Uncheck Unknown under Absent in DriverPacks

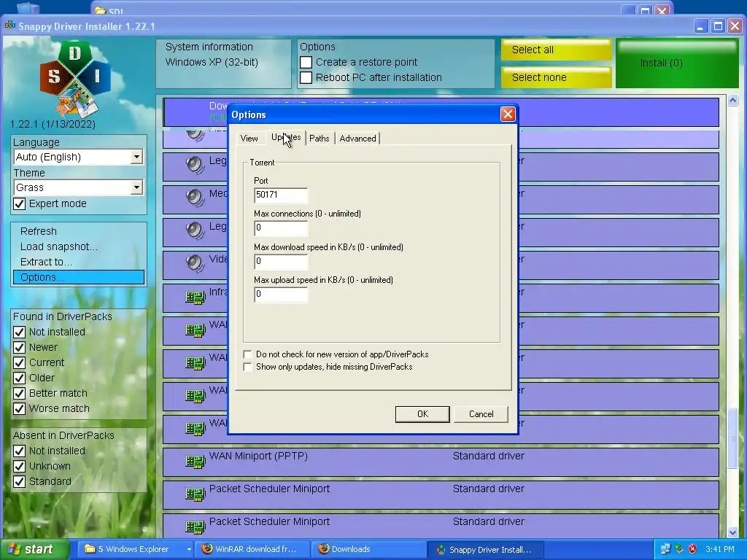click(x=19, y=466)
